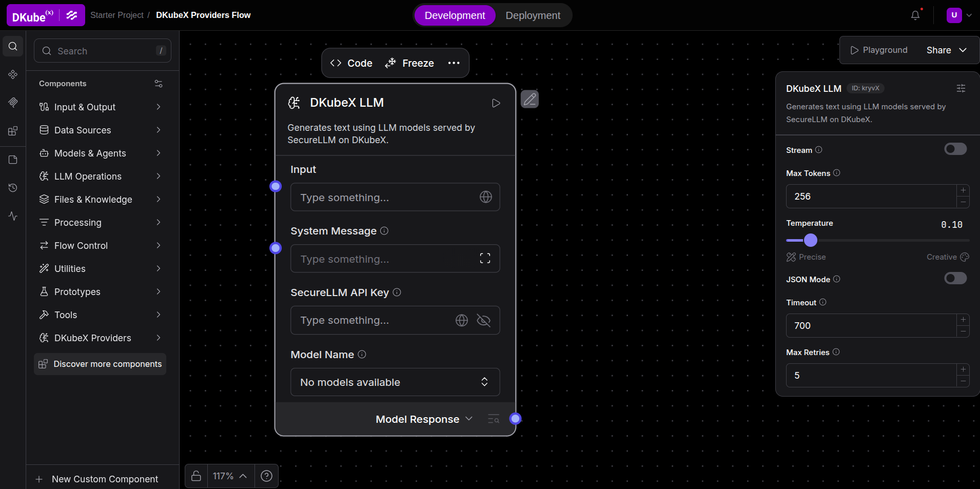The image size is (980, 489).
Task: Click the canvas lock icon
Action: coord(196,476)
